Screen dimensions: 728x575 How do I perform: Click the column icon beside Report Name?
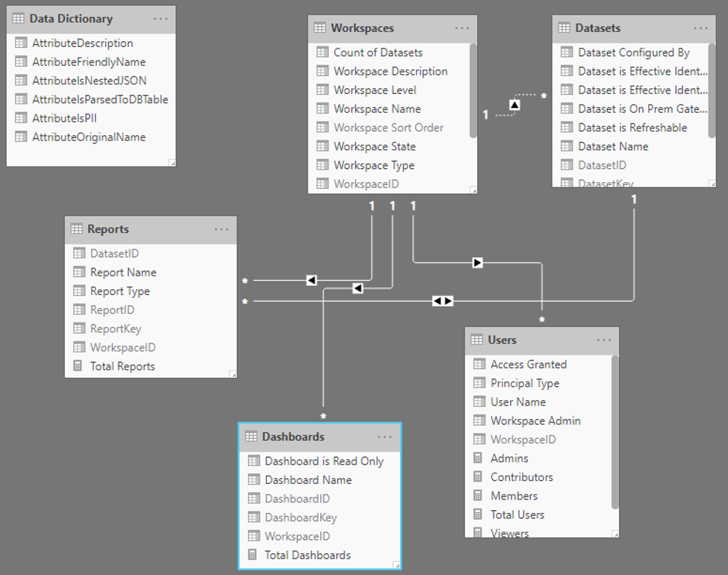79,272
